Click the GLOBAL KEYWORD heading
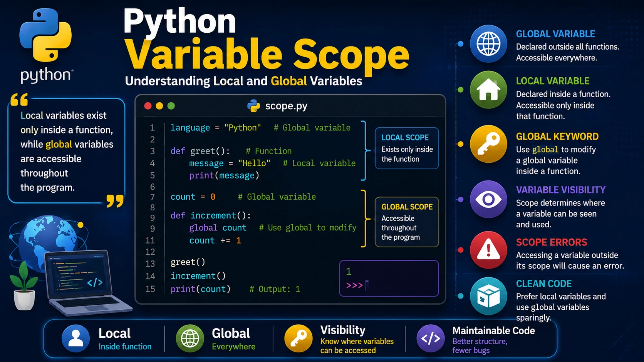 [x=557, y=137]
